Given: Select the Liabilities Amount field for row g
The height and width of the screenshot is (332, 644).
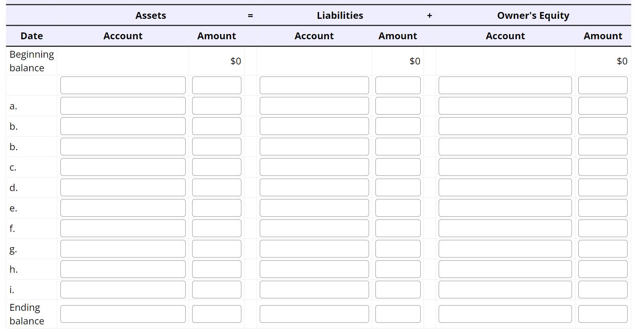Looking at the screenshot, I should click(397, 249).
